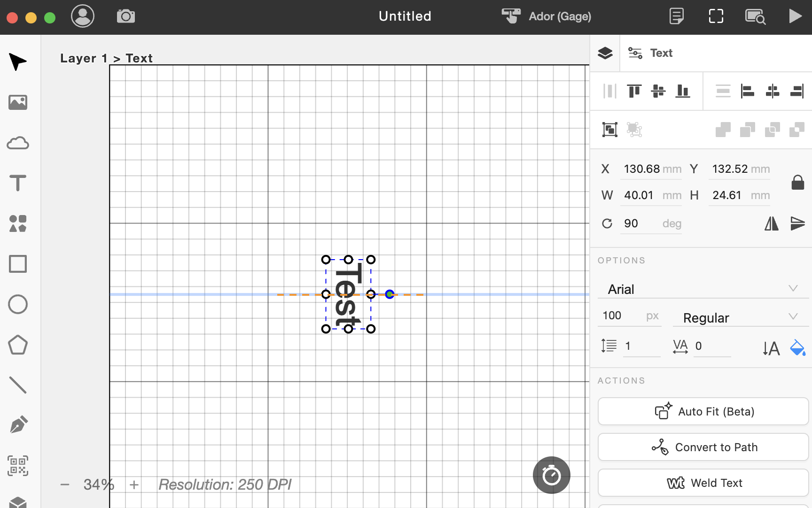The image size is (812, 508).
Task: Zoom out with the minus button
Action: pos(65,485)
